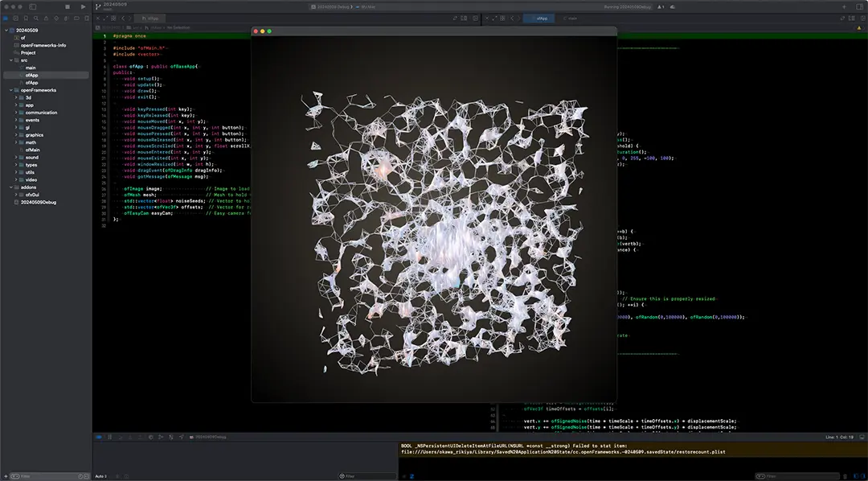Switch to main tab in right editor
This screenshot has width=868, height=481.
(x=570, y=18)
